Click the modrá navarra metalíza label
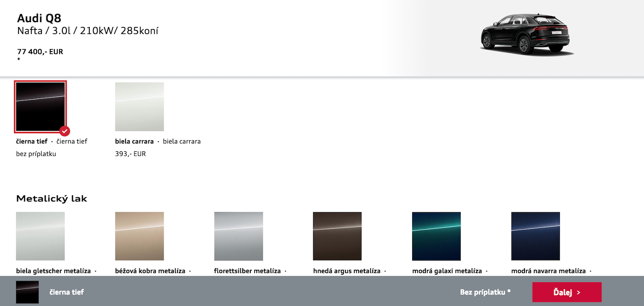Screen dimensions: 644x306 point(549,271)
